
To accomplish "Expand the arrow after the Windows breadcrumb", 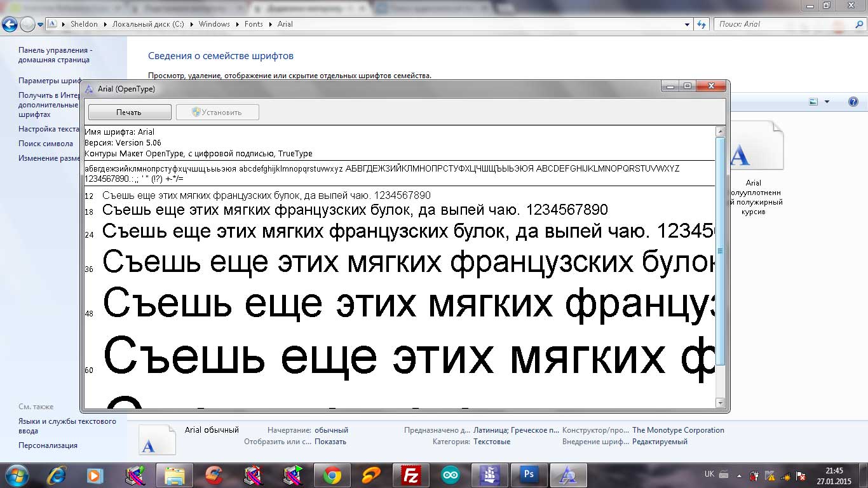I will point(237,24).
